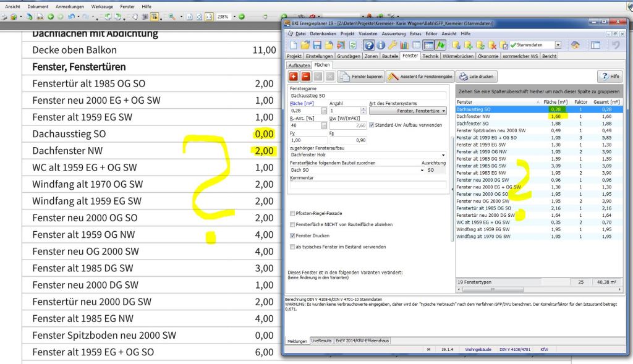Screen dimensions: 633x364
Task: Click the bar chart icon in toolbar
Action: [404, 45]
